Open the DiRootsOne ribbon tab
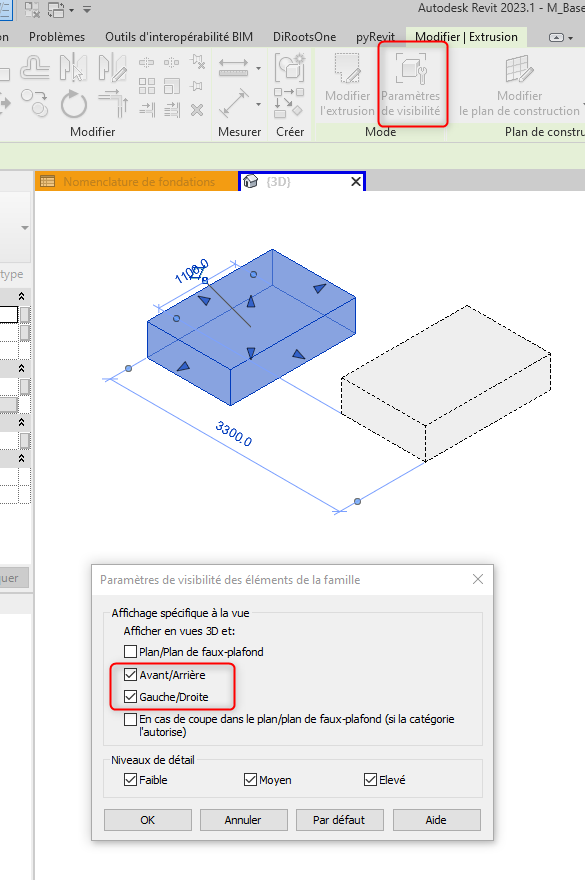The width and height of the screenshot is (585, 880). click(304, 37)
